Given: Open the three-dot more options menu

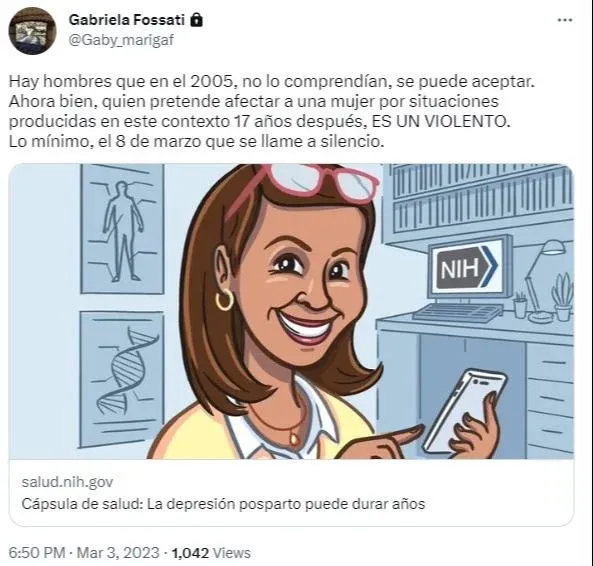Looking at the screenshot, I should coord(565,20).
